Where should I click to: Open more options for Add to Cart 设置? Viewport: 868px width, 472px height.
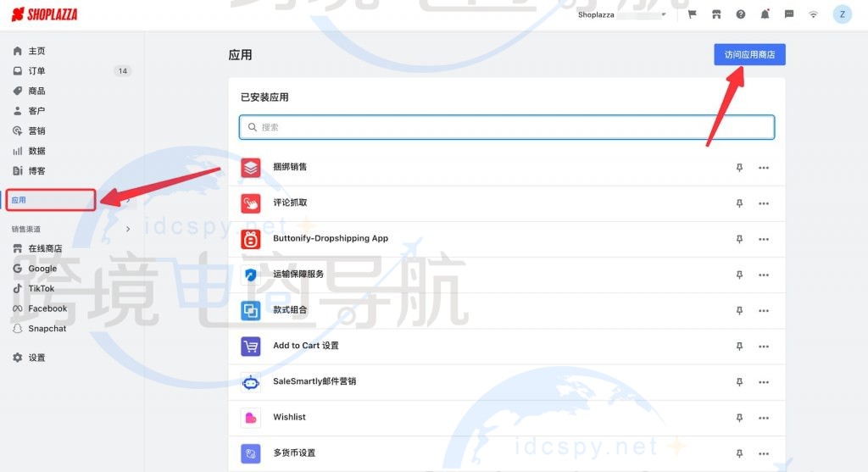click(x=764, y=347)
